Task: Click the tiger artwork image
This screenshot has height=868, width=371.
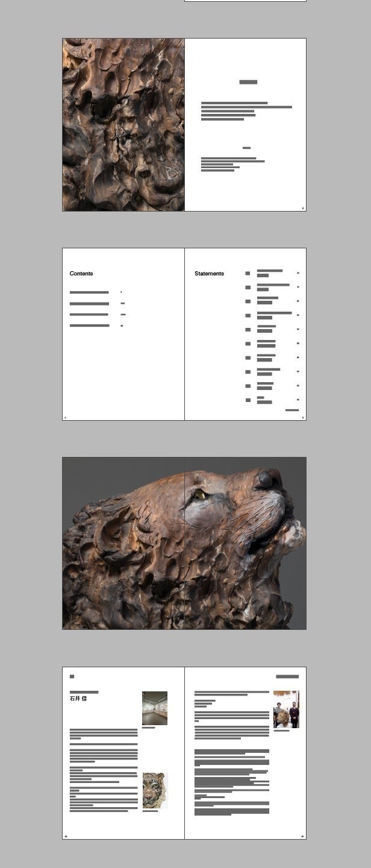Action: pyautogui.click(x=155, y=790)
